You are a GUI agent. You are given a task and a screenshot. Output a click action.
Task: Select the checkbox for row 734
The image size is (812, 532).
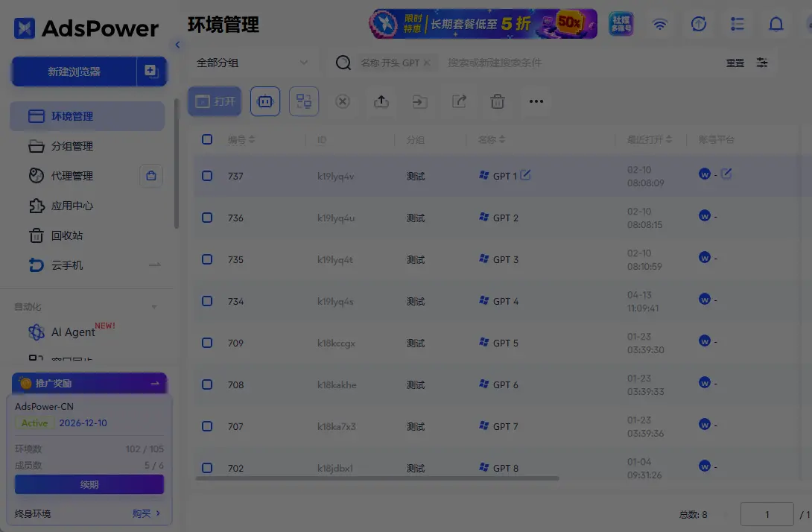(x=207, y=301)
